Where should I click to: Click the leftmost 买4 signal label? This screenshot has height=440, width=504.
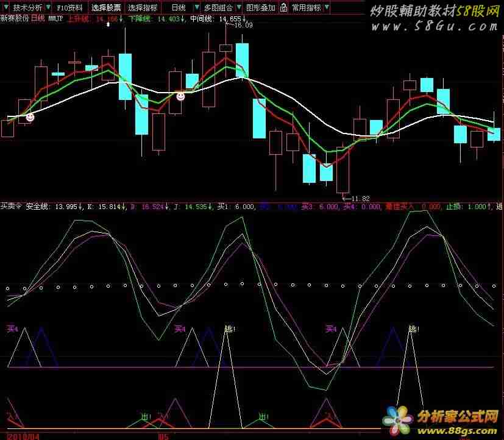pos(13,328)
